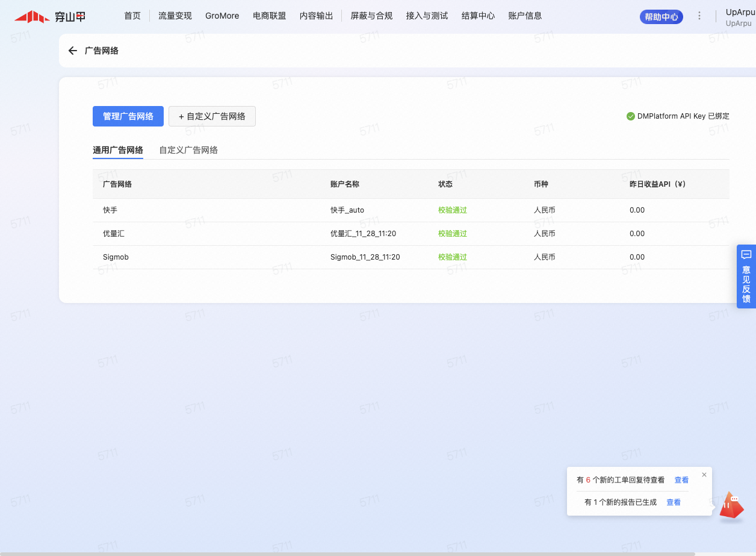This screenshot has width=756, height=556.
Task: Go back using the arrow icon
Action: 73,51
